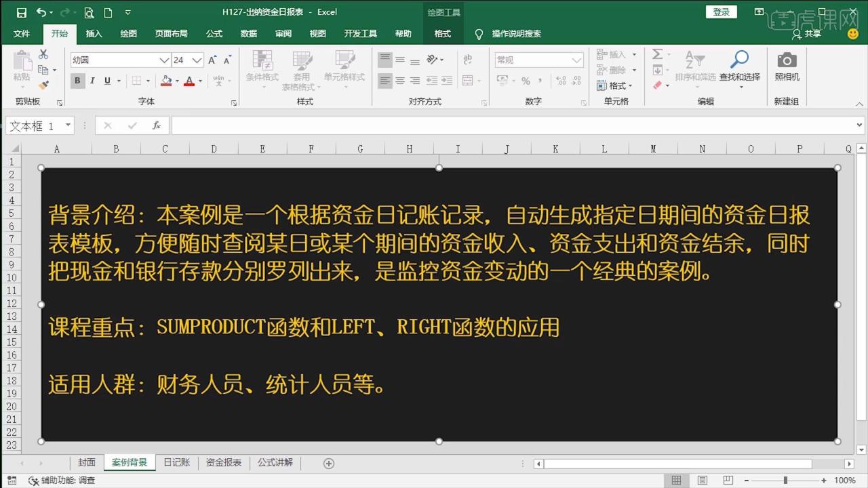Image resolution: width=868 pixels, height=488 pixels.
Task: Click the 共享 Share button
Action: coord(807,33)
